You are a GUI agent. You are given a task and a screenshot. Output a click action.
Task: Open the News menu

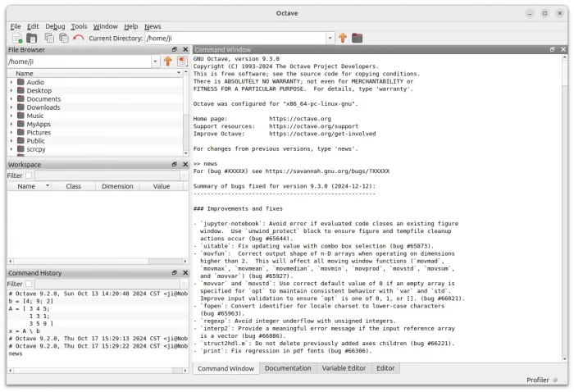[153, 26]
